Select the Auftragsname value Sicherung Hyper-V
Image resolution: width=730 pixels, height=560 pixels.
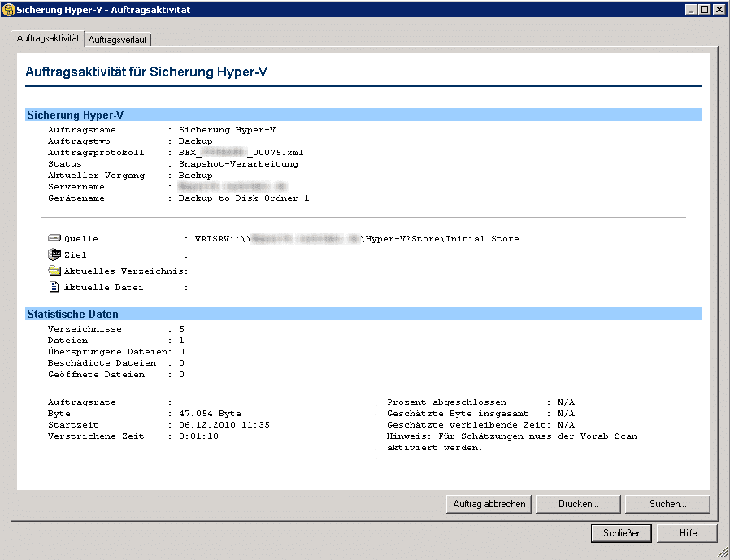click(x=227, y=130)
